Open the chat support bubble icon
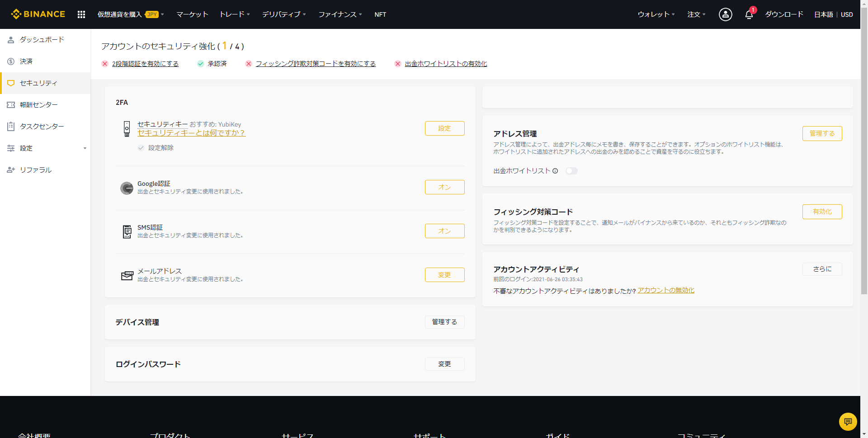The width and height of the screenshot is (868, 438). [x=848, y=421]
